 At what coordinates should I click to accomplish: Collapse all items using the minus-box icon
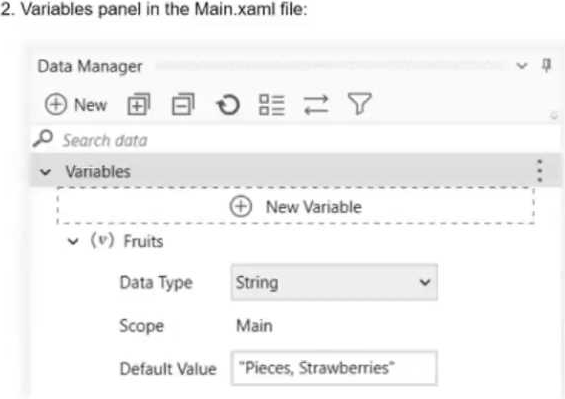pos(183,105)
